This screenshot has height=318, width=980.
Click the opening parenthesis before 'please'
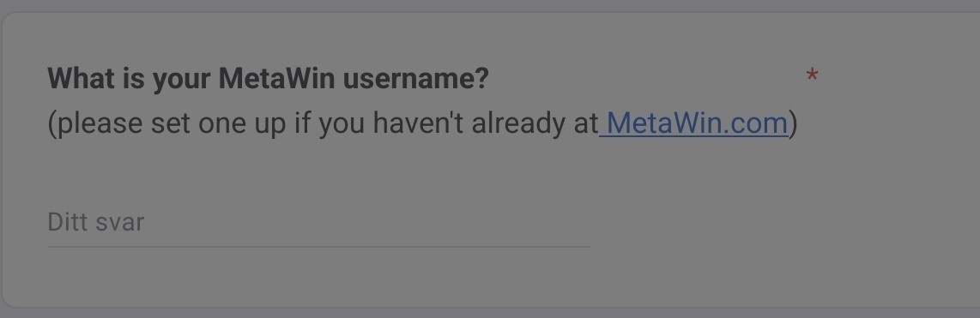(51, 123)
